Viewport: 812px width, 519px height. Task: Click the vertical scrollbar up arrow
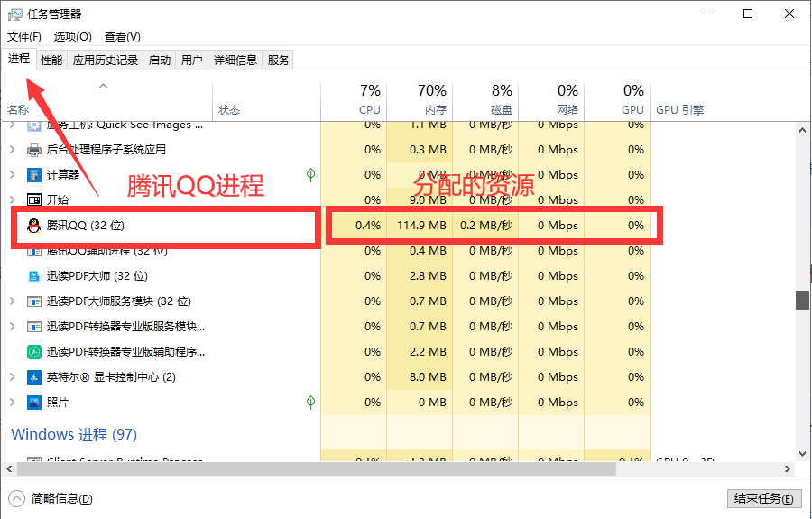point(802,130)
